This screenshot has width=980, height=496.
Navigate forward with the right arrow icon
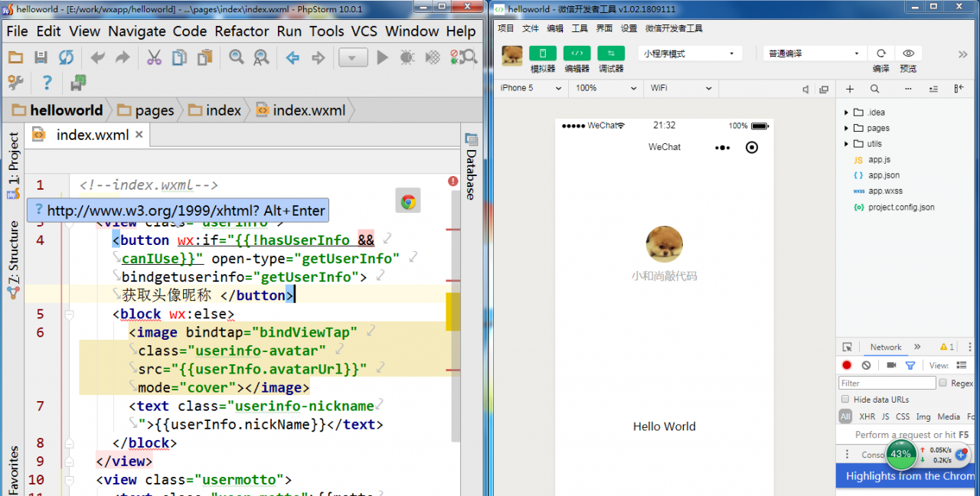coord(318,57)
